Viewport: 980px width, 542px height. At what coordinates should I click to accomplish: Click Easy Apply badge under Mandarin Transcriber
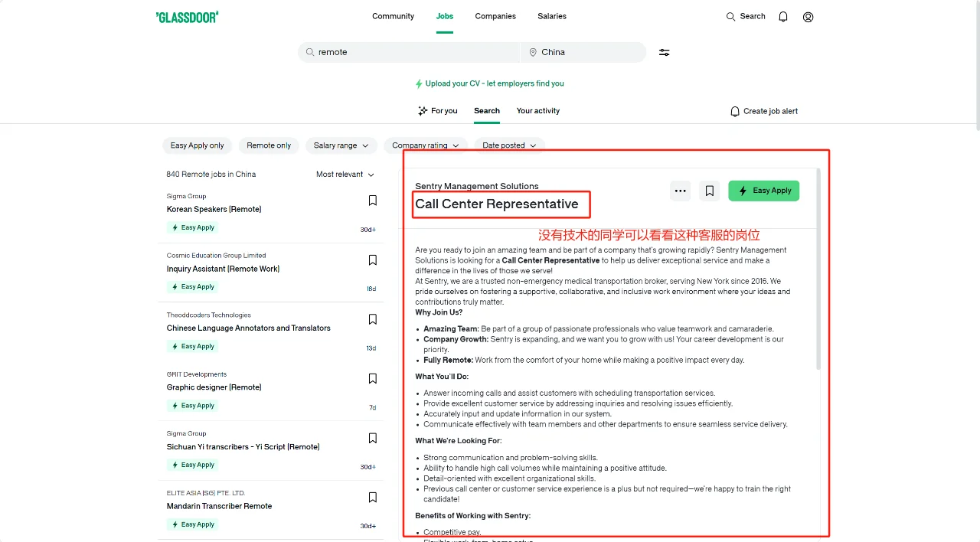click(192, 524)
